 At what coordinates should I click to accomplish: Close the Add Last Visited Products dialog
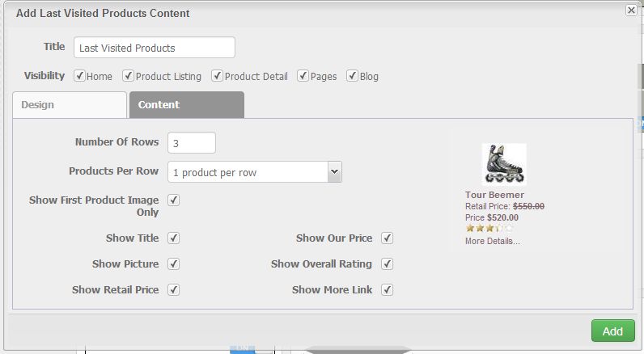631,10
